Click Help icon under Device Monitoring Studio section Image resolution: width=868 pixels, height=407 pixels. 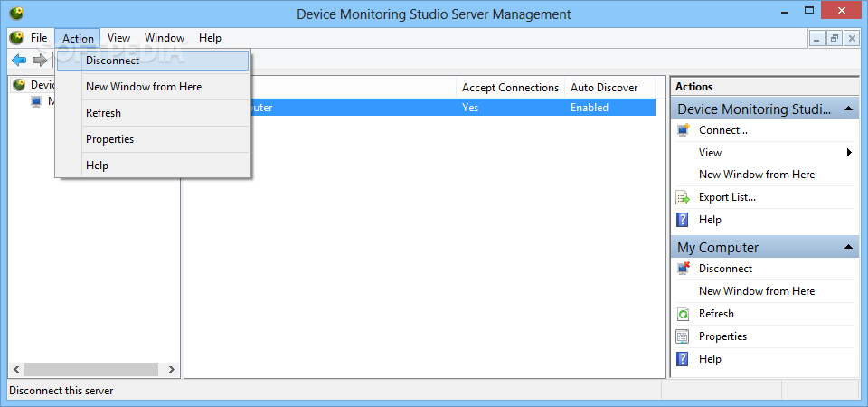(x=684, y=220)
